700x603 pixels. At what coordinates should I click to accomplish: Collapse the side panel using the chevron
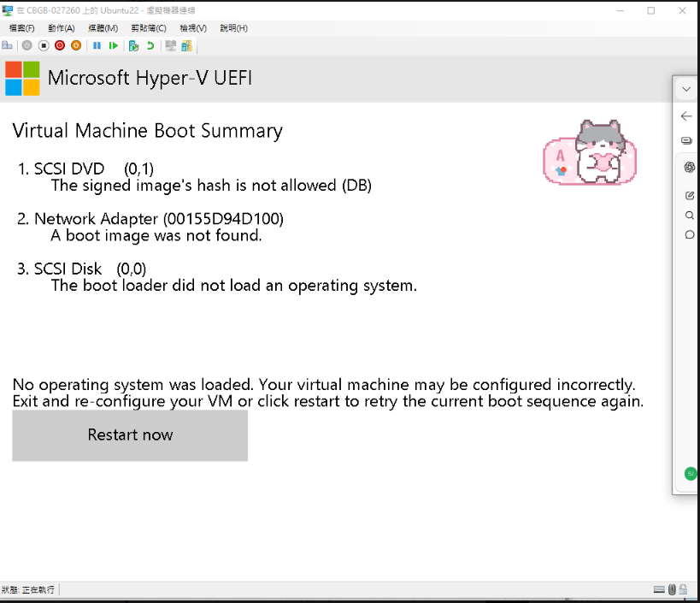pos(686,89)
